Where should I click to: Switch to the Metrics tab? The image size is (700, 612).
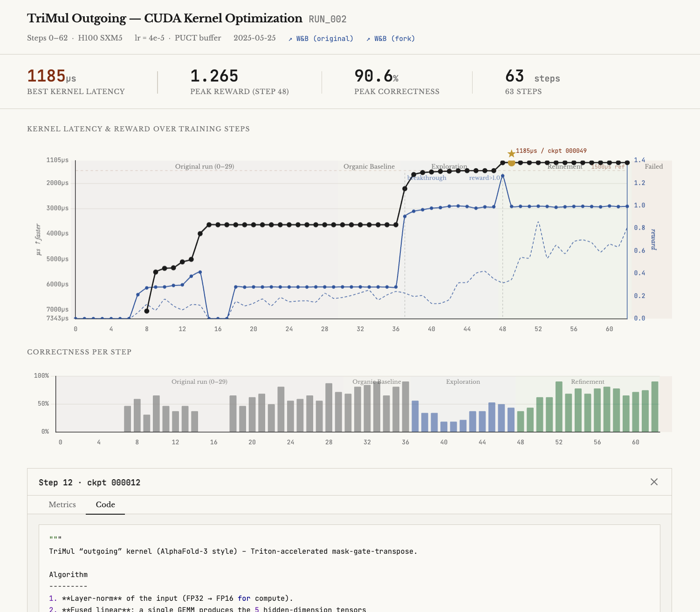point(62,504)
